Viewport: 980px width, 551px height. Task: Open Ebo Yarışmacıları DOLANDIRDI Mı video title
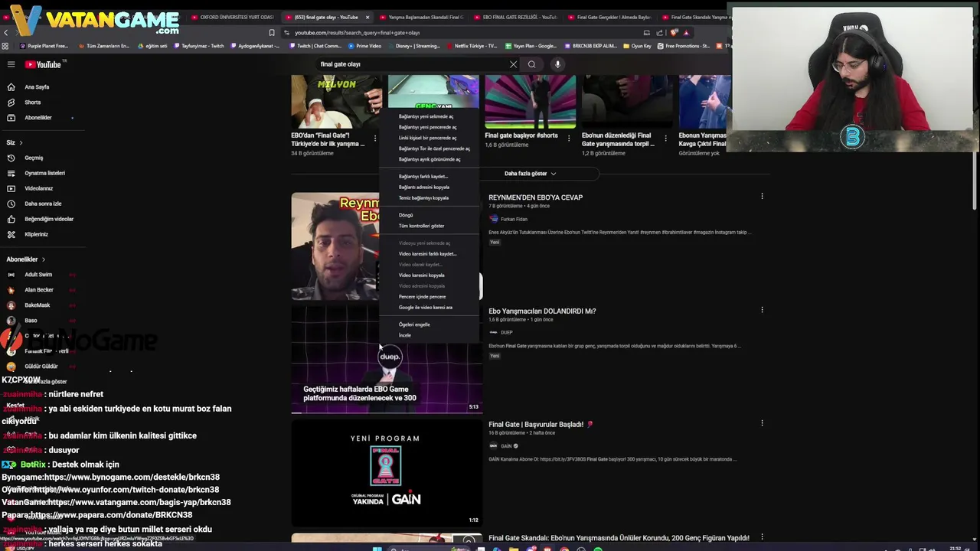(x=542, y=311)
